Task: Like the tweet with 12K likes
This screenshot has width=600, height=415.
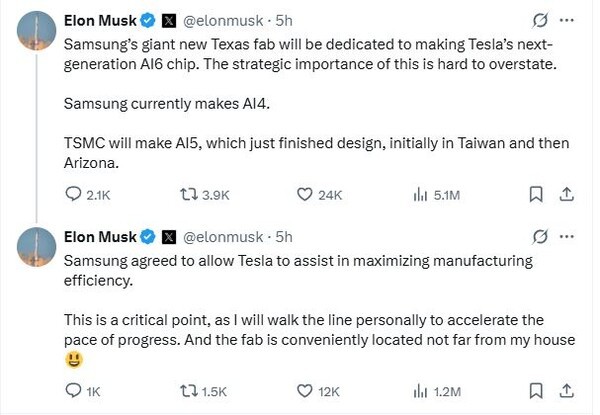Action: (305, 391)
